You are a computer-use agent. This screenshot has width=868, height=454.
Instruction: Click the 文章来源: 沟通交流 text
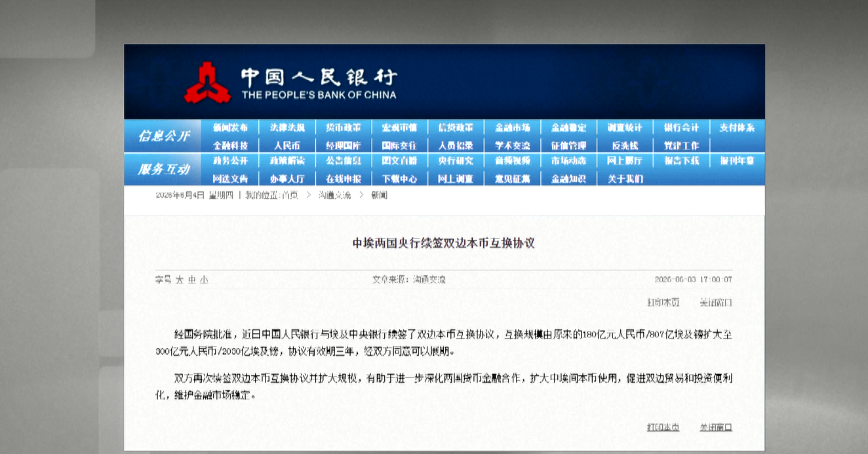click(x=409, y=280)
